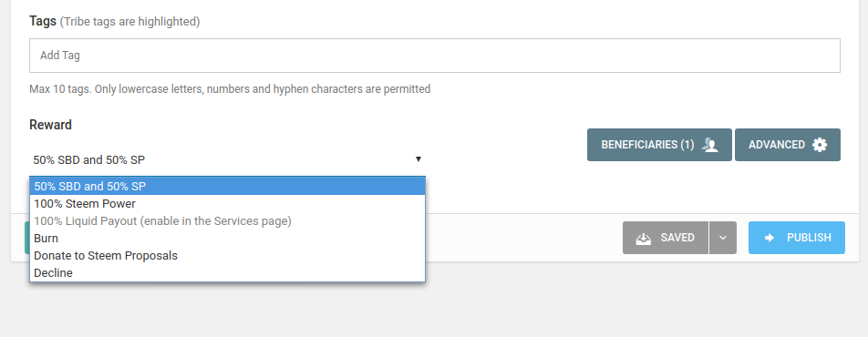Select the highlighted 50% SBD and 50% SP option
The height and width of the screenshot is (337, 868).
tap(228, 187)
